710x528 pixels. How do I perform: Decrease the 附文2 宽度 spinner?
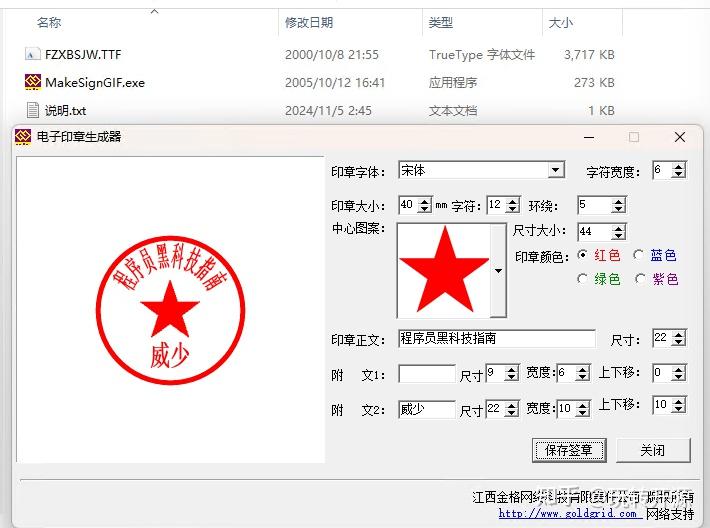point(582,413)
